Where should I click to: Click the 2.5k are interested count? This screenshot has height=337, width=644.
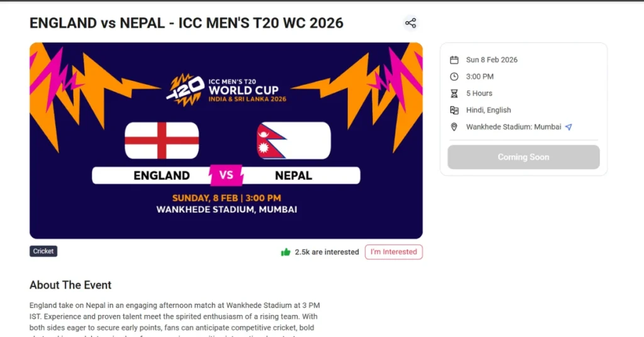click(326, 252)
